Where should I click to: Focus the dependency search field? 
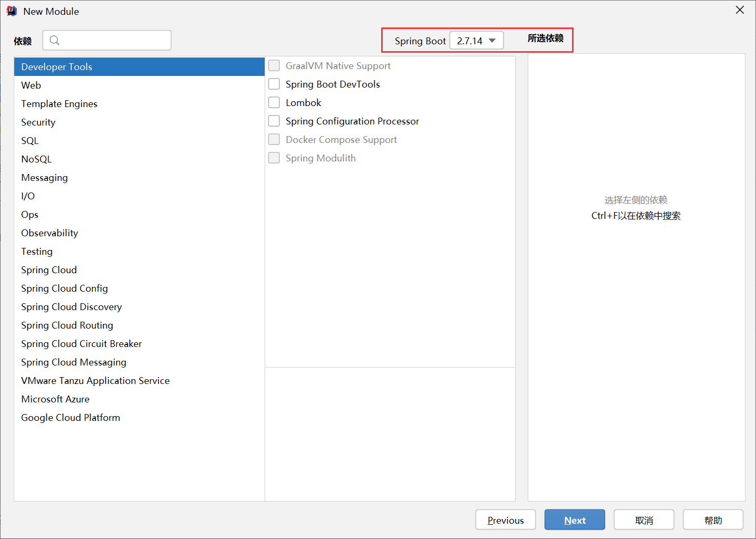pos(107,40)
